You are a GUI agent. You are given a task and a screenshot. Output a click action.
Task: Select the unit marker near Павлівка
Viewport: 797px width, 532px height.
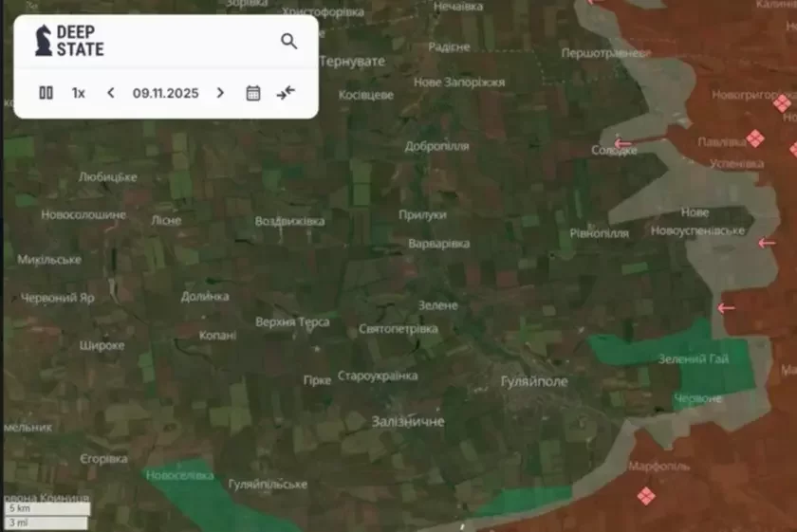point(754,138)
